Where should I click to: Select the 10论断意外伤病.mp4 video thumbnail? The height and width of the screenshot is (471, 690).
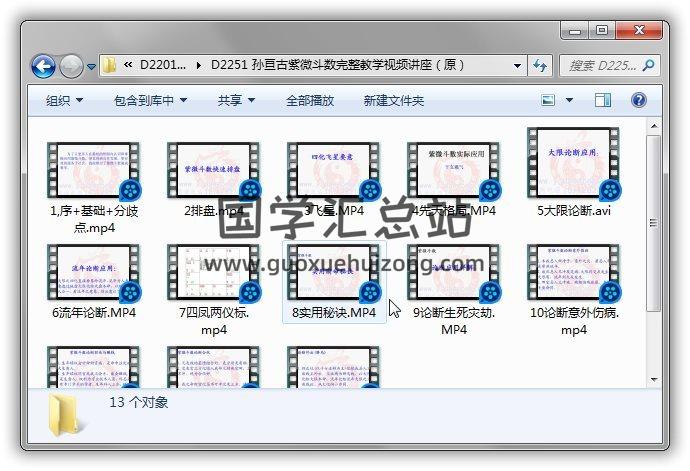(573, 273)
